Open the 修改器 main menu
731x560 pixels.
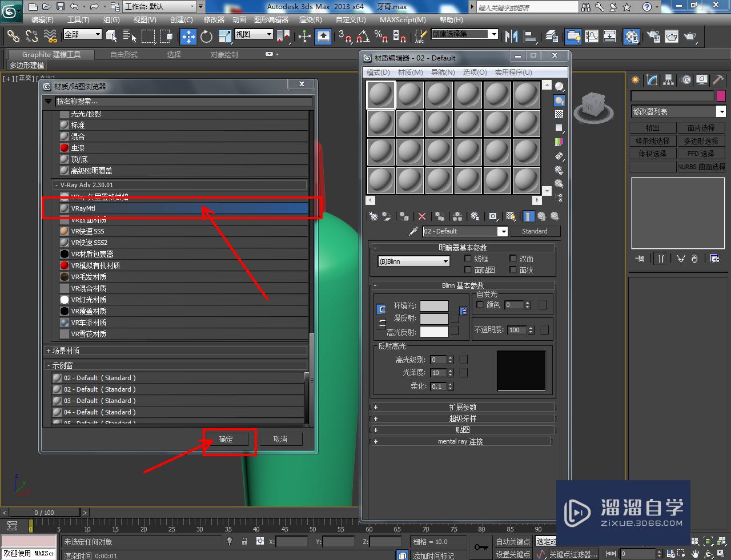pyautogui.click(x=214, y=19)
